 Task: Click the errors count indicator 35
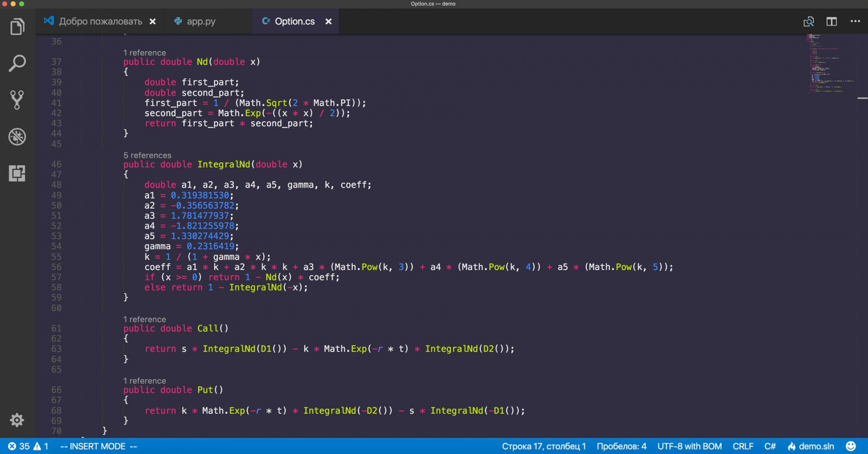click(x=18, y=446)
